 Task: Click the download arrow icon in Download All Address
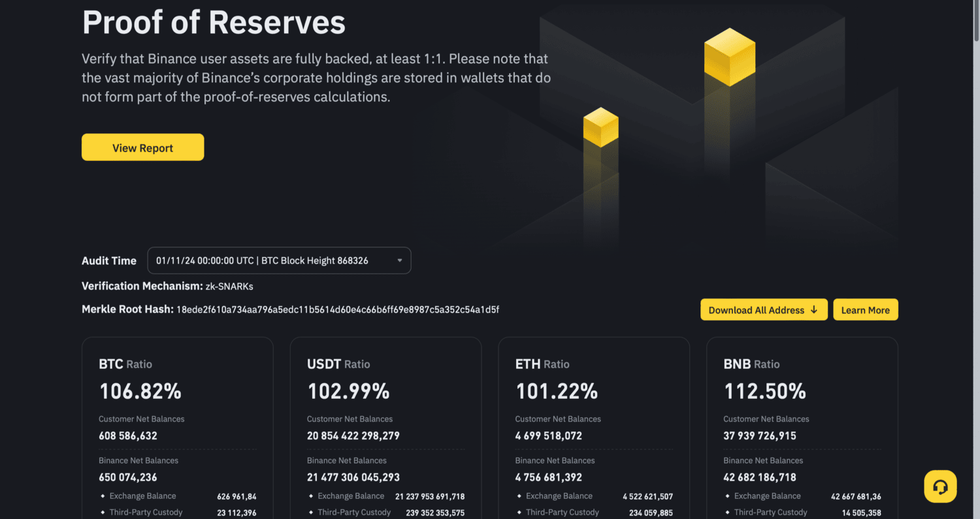click(814, 310)
